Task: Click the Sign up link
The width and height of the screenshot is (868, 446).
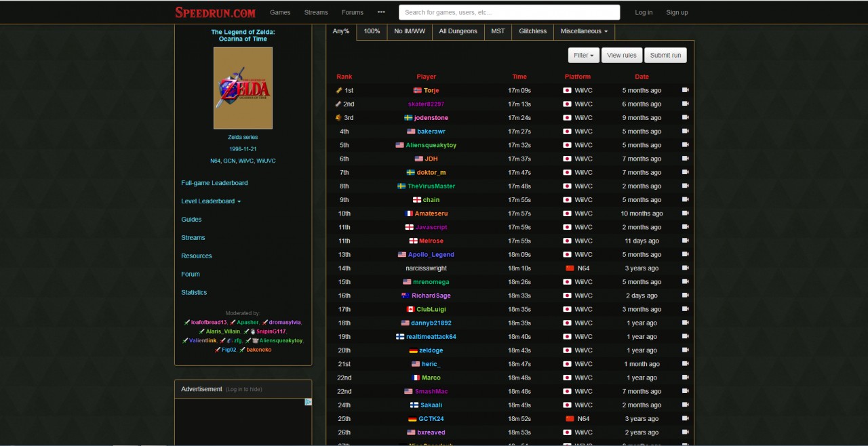Action: point(677,12)
